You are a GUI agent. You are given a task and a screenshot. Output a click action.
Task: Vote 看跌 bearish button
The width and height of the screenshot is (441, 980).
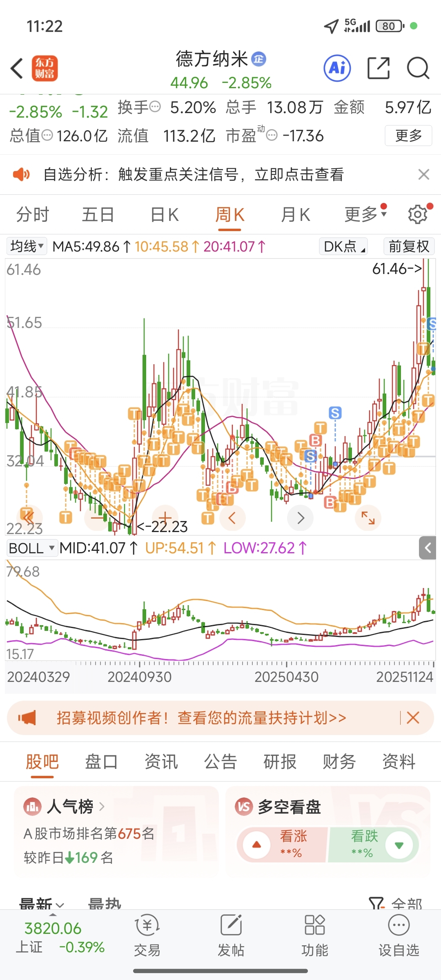click(x=373, y=844)
